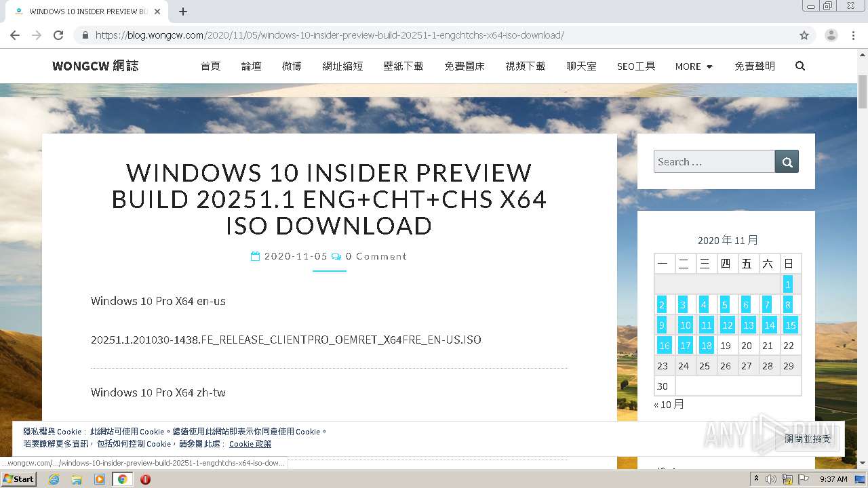Screen dimensions: 868x488
Task: Select calendar date 10
Action: pyautogui.click(x=686, y=325)
